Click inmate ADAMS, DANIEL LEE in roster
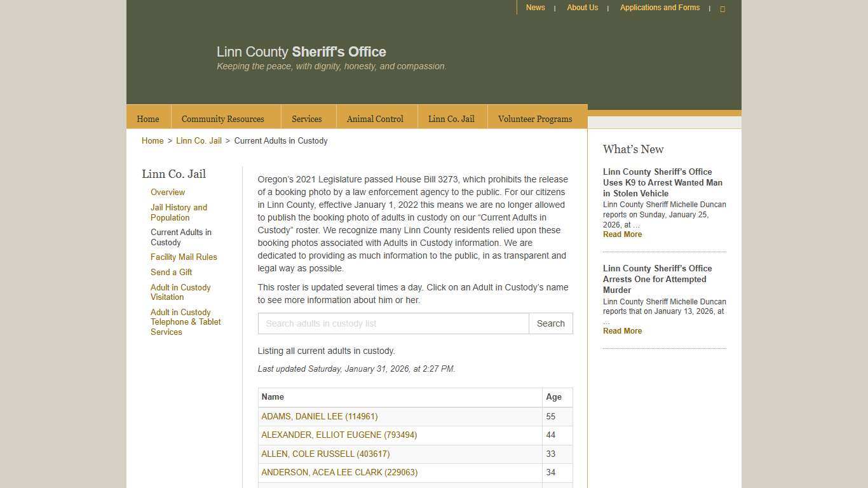 coord(319,416)
